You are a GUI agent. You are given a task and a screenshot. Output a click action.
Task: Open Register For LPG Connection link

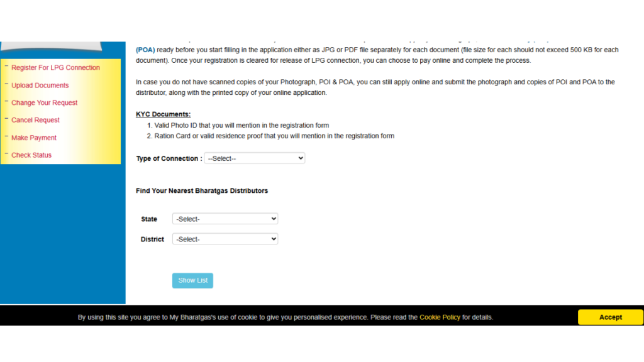pyautogui.click(x=55, y=68)
